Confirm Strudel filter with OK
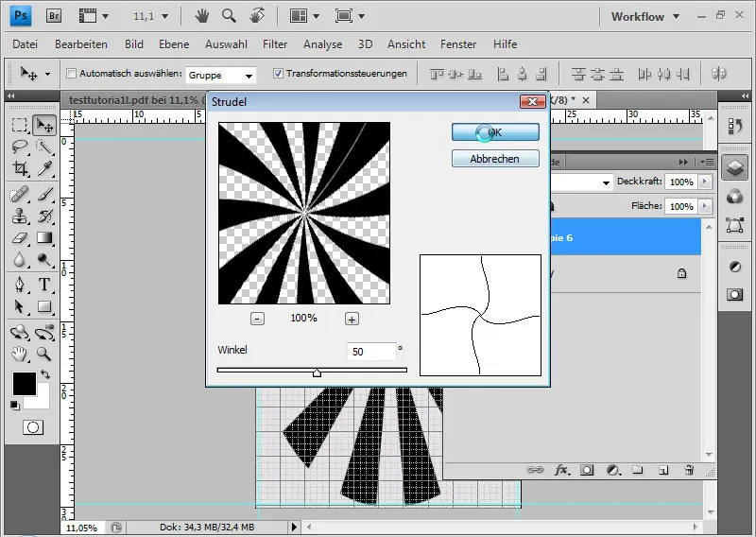The width and height of the screenshot is (756, 537). (495, 132)
